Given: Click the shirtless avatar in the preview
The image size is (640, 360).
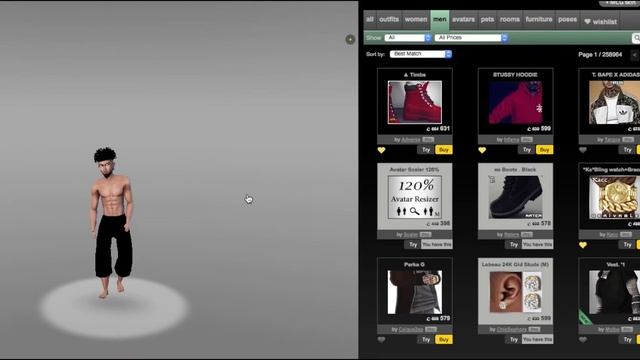Looking at the screenshot, I should pos(111,222).
